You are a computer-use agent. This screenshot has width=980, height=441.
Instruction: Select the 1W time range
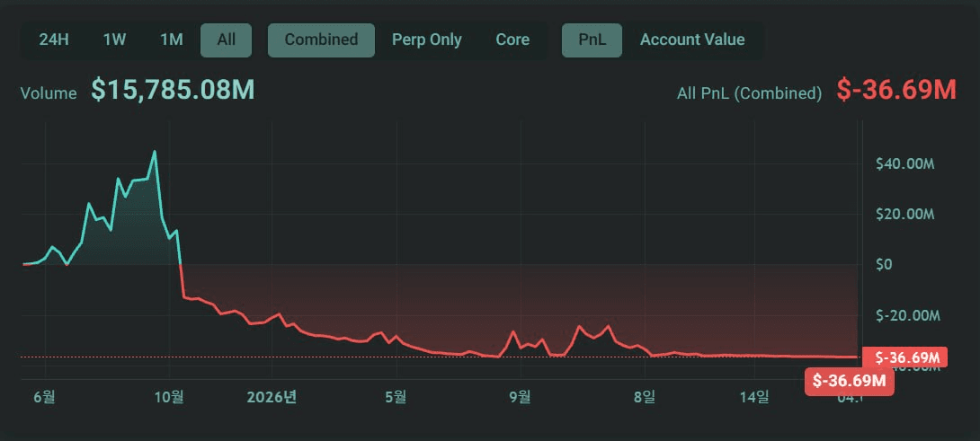click(x=114, y=40)
